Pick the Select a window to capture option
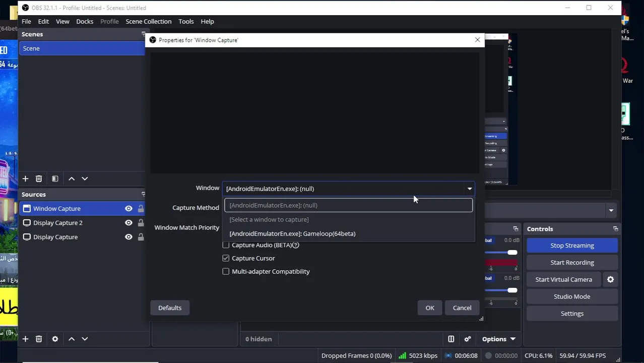The width and height of the screenshot is (644, 363). point(349,219)
